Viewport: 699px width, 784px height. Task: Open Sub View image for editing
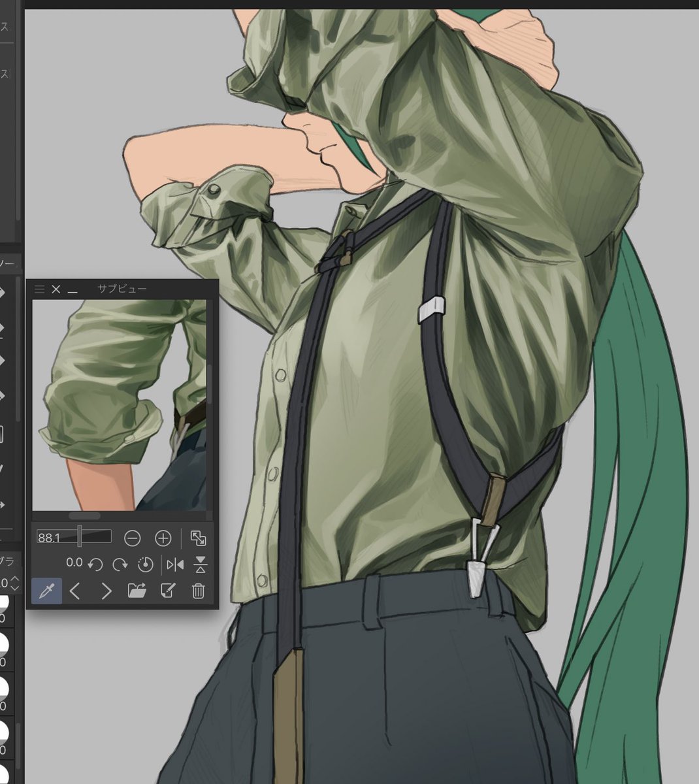tap(168, 591)
